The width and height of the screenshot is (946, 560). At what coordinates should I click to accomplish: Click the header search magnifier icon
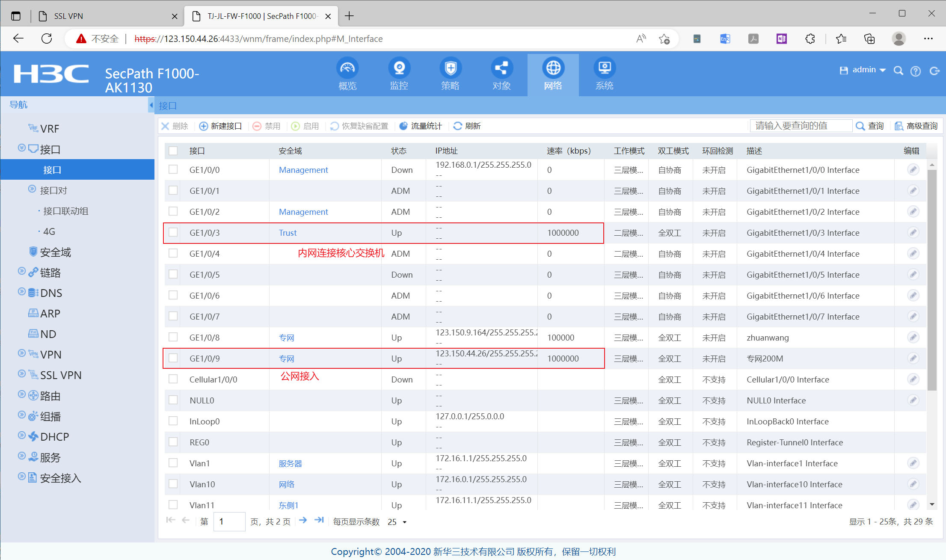point(898,71)
